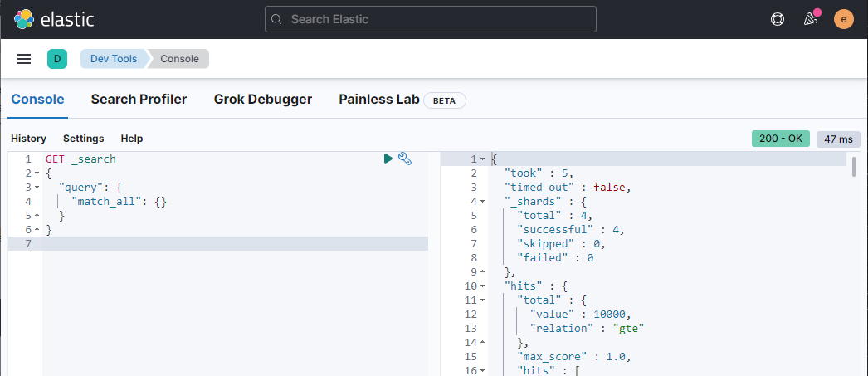Viewport: 868px width, 376px height.
Task: Collapse the nested "hits" array on line 16
Action: [482, 370]
